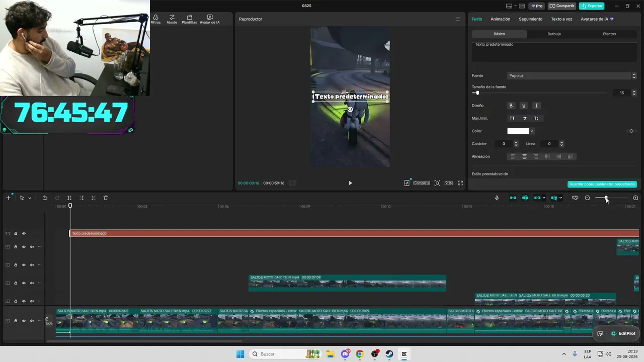Screen dimensions: 644x362
Task: Add a keyframe with the diamond icon
Action: click(x=631, y=131)
